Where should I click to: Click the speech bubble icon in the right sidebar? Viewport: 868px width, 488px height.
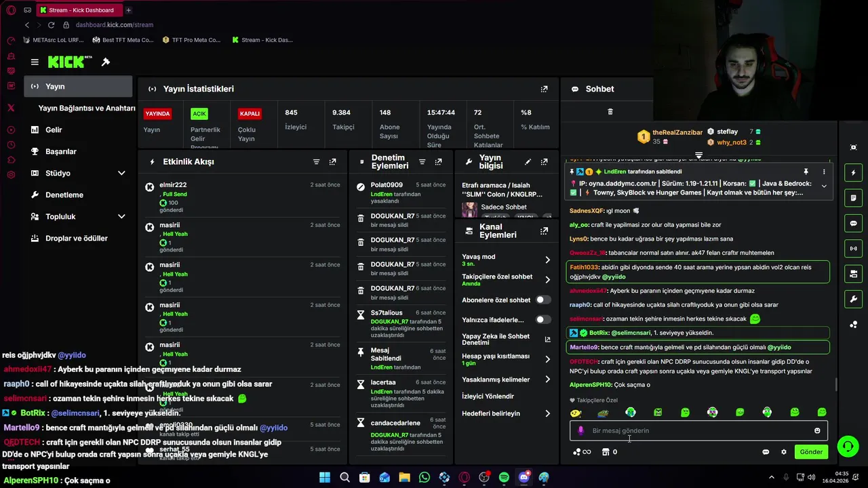point(854,223)
